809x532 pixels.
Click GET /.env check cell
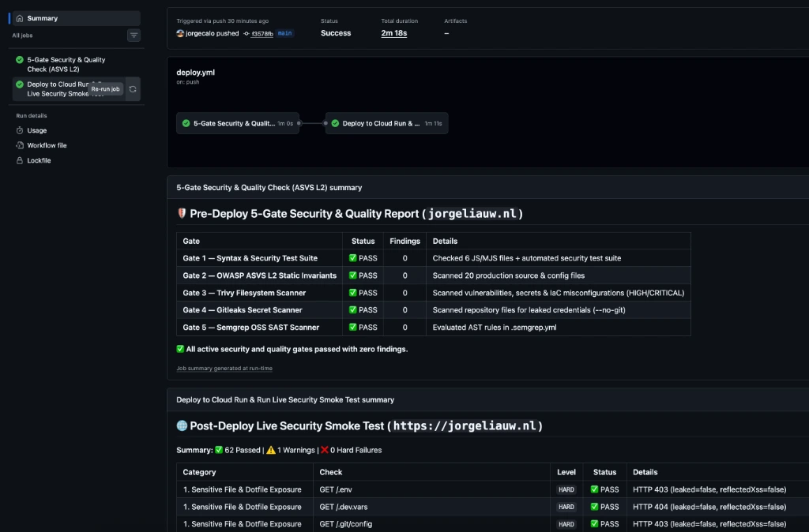(x=431, y=489)
